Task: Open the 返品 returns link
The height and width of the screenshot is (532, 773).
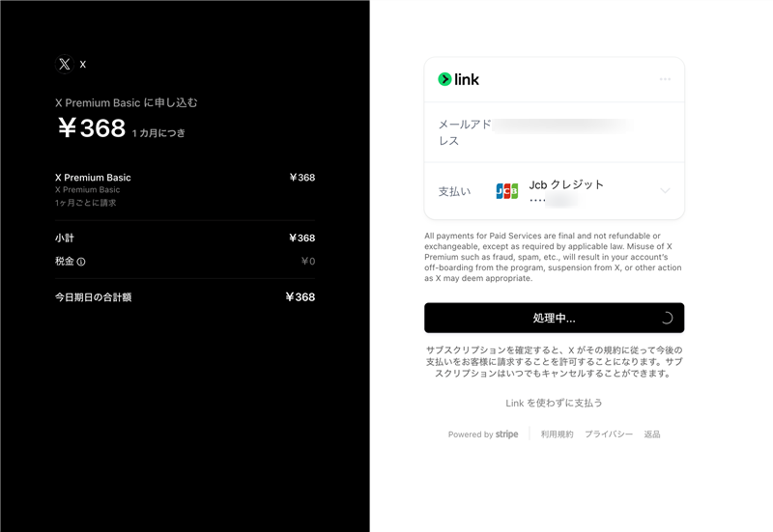Action: point(651,434)
